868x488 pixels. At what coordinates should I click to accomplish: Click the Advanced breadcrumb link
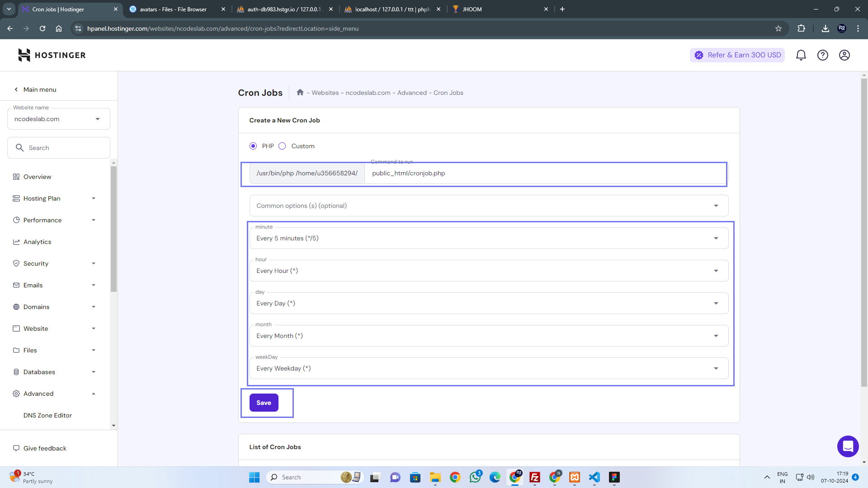[x=412, y=93]
